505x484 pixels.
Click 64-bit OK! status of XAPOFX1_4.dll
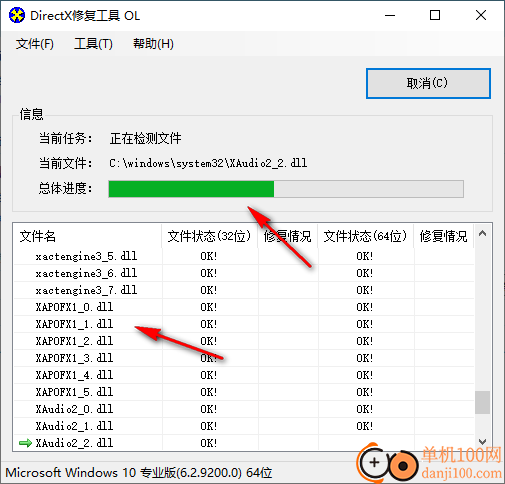point(365,375)
